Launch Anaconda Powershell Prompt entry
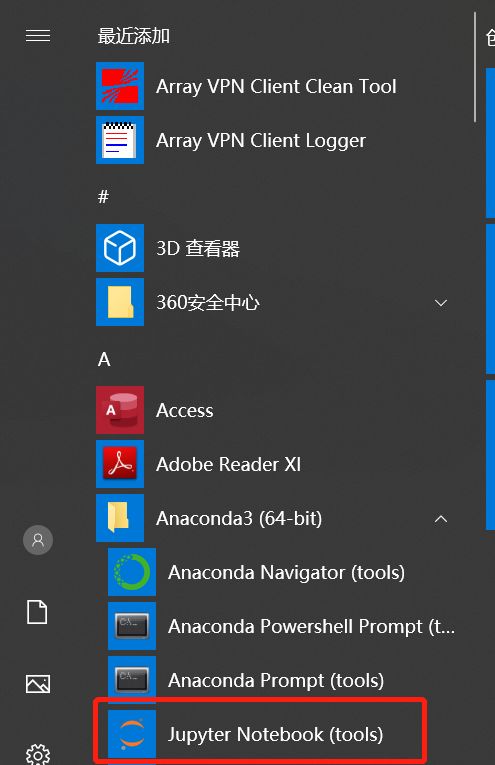Screen dimensions: 495x765 coord(311,626)
